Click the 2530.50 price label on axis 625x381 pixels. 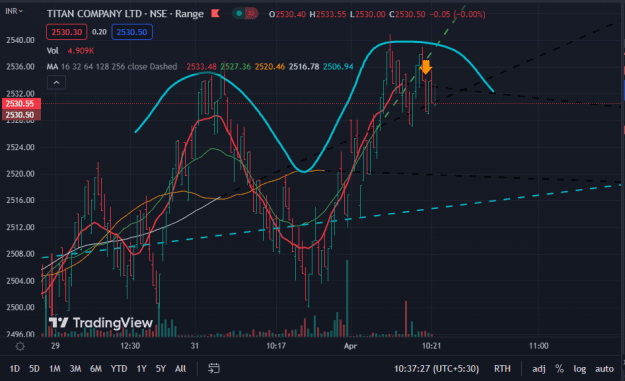coord(21,115)
